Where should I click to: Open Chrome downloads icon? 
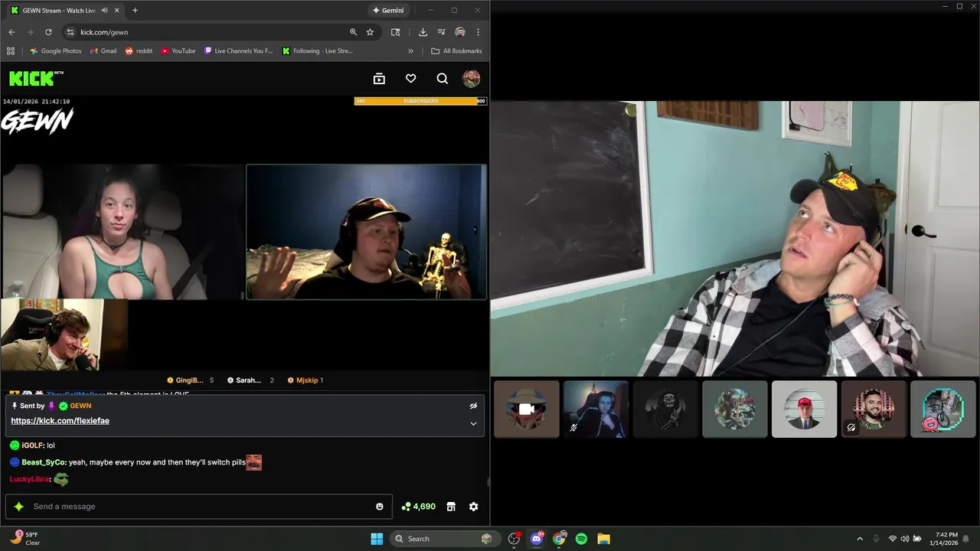pyautogui.click(x=423, y=32)
